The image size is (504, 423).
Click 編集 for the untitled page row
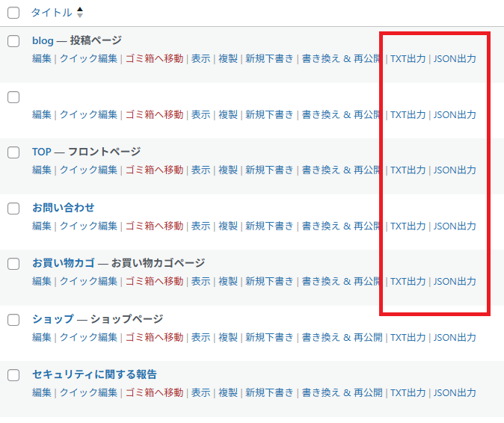point(42,114)
